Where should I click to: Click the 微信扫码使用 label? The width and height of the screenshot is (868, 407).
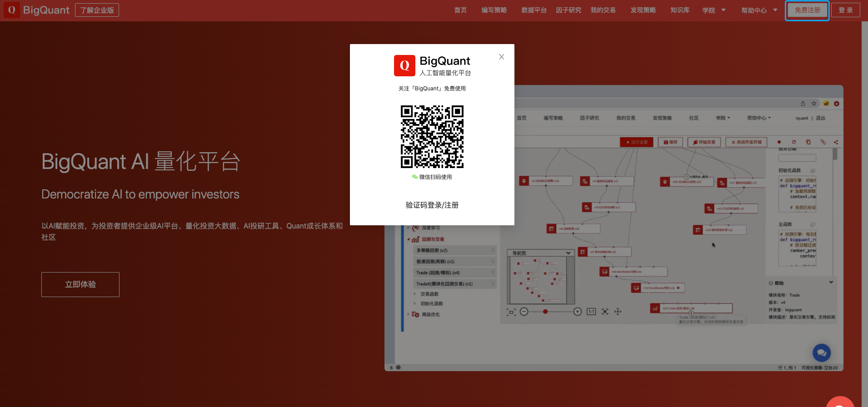(432, 177)
